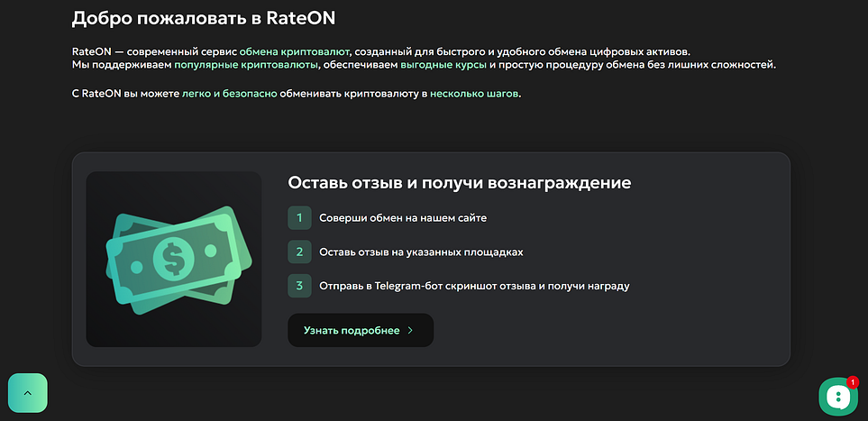Click the text 'Соверши обмен на нашем сайте'
Viewport: 868px width, 421px height.
(403, 217)
